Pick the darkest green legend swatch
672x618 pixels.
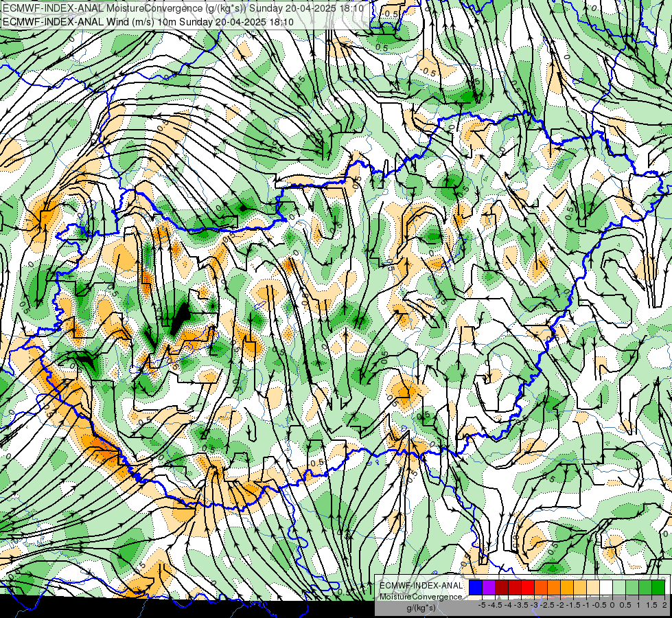pos(658,588)
